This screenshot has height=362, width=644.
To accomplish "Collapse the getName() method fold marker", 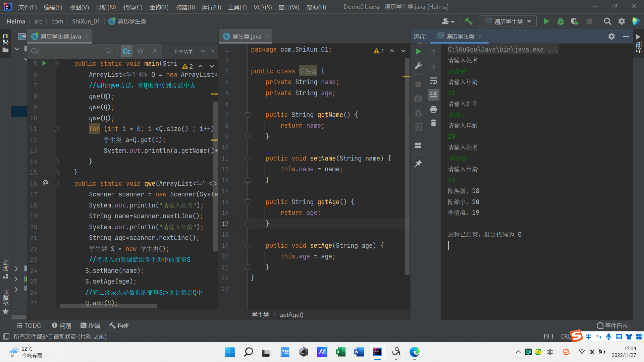I will click(x=248, y=115).
